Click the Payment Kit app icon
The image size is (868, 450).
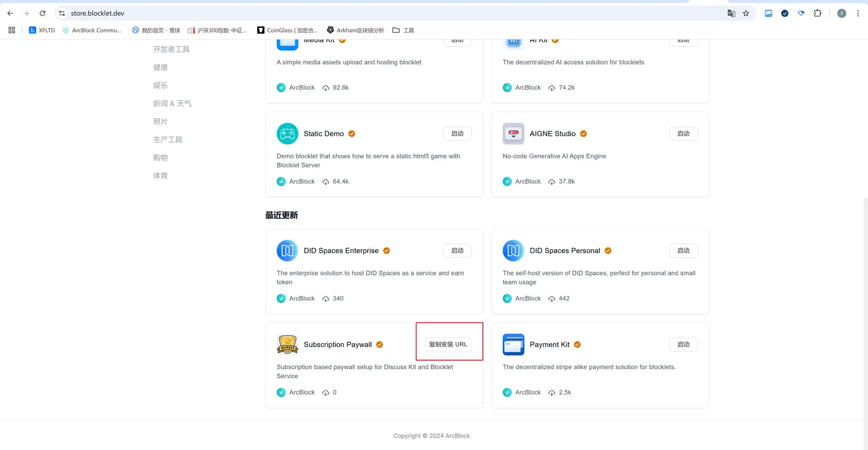coord(513,344)
